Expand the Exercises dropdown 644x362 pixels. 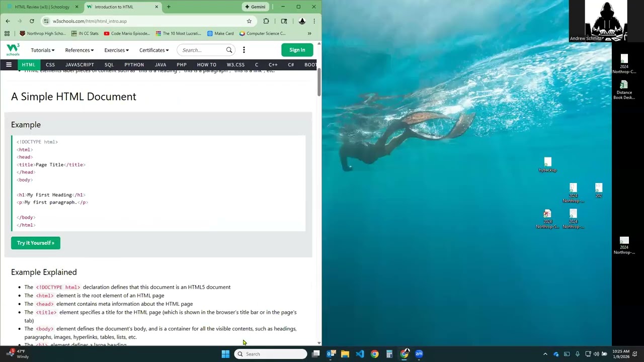(x=117, y=50)
